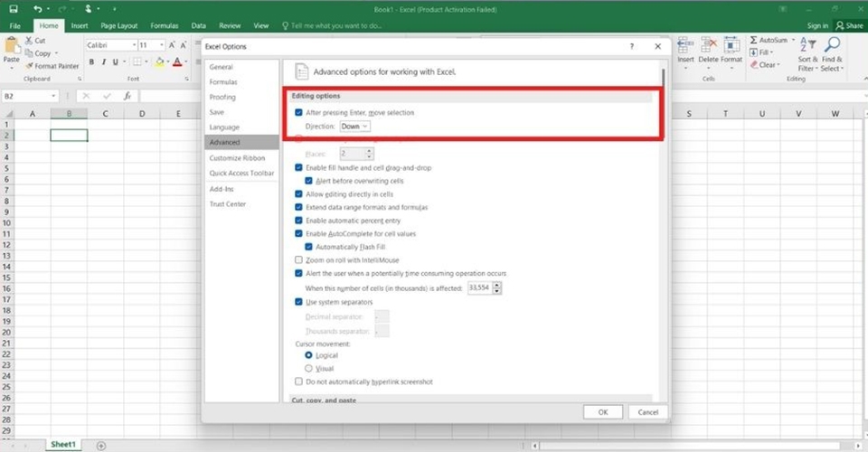Click the Font Color red A icon
This screenshot has height=452, width=868.
(x=177, y=62)
